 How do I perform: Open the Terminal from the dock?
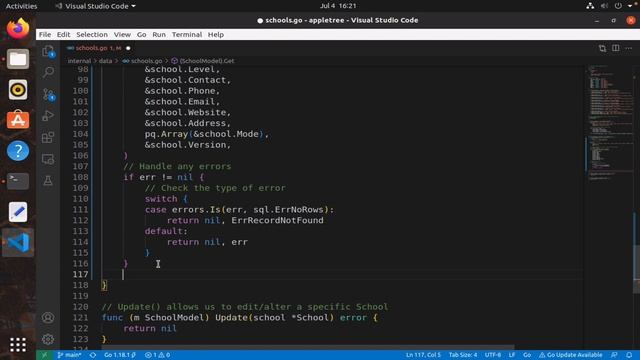[18, 181]
